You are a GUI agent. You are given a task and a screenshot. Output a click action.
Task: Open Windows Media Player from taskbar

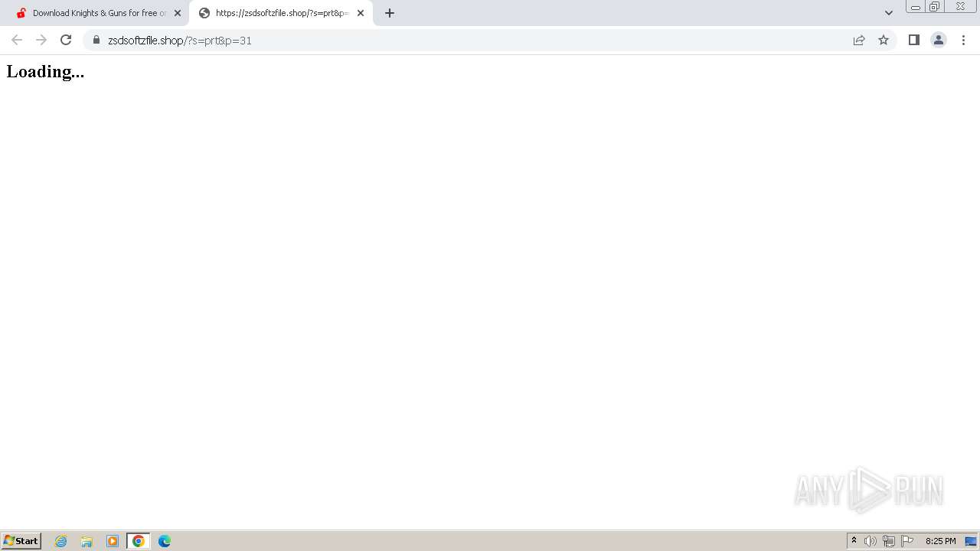click(x=113, y=541)
